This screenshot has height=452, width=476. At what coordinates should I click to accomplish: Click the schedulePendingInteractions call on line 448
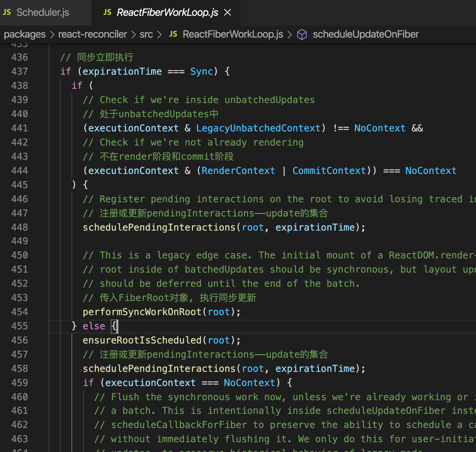click(159, 227)
